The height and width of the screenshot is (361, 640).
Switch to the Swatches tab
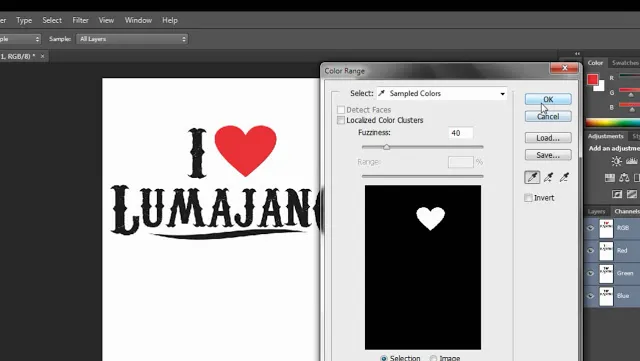(x=625, y=63)
